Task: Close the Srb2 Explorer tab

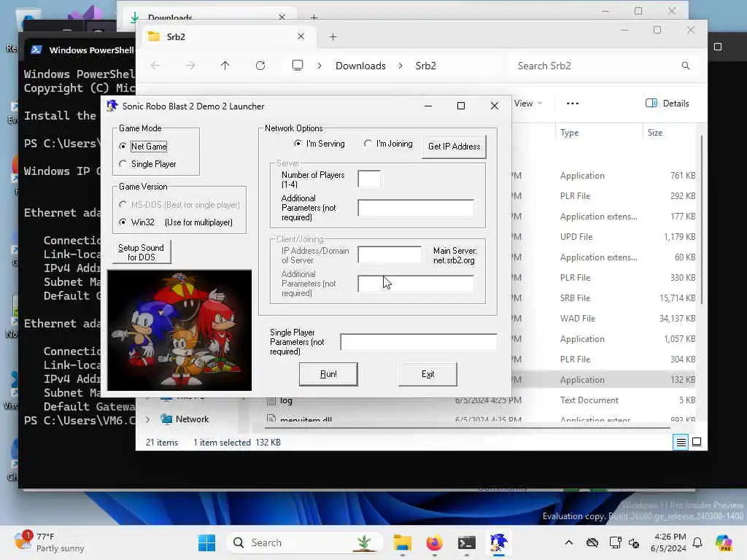Action: pyautogui.click(x=301, y=36)
